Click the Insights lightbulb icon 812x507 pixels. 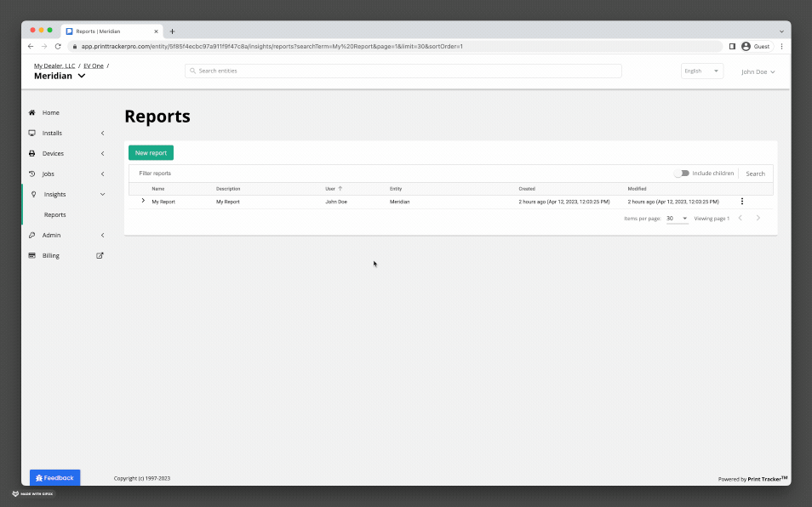click(x=34, y=194)
